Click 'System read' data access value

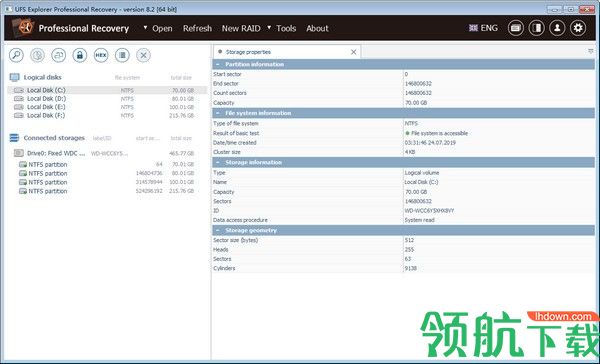click(x=419, y=220)
